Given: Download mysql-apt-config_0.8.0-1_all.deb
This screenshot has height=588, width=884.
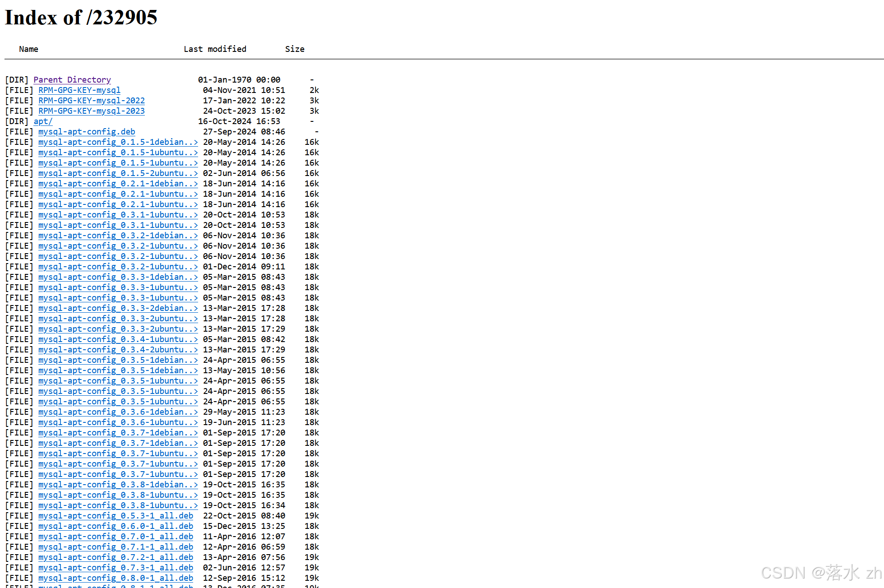Looking at the screenshot, I should [116, 578].
